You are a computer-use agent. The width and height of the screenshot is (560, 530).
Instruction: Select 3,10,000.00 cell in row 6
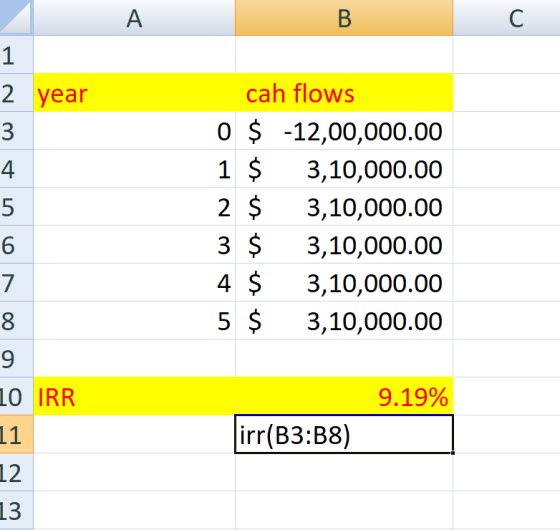tap(344, 245)
